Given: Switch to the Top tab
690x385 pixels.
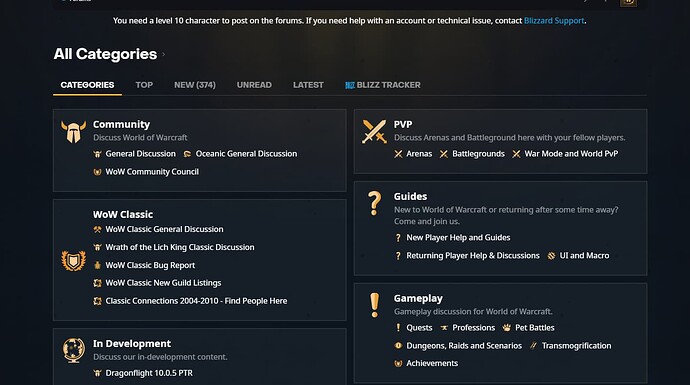Looking at the screenshot, I should (x=144, y=85).
